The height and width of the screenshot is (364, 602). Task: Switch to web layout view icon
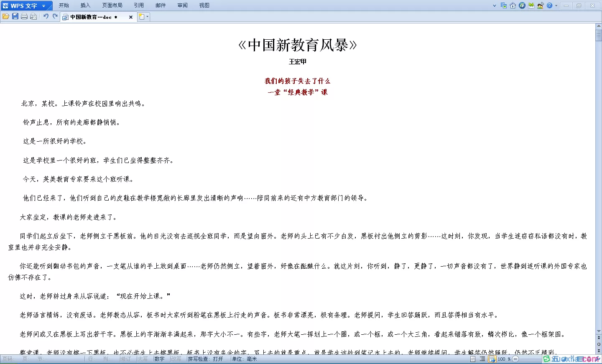pyautogui.click(x=492, y=359)
